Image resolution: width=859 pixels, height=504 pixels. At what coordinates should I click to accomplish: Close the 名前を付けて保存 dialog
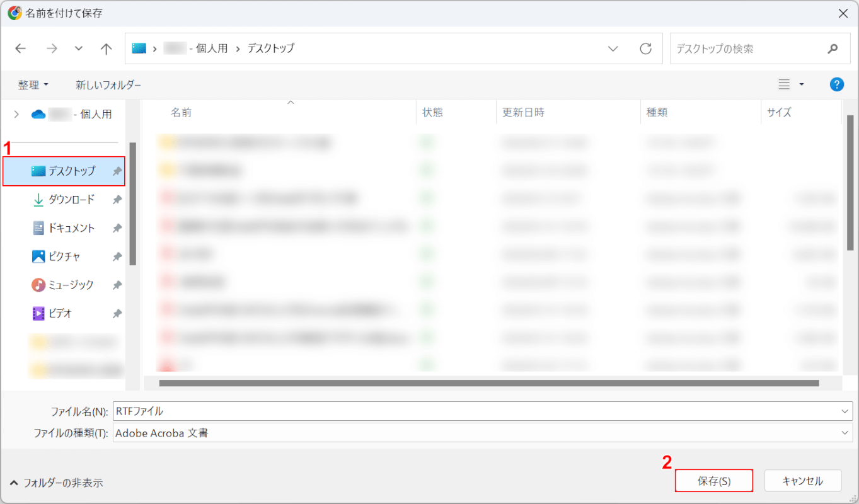tap(843, 13)
